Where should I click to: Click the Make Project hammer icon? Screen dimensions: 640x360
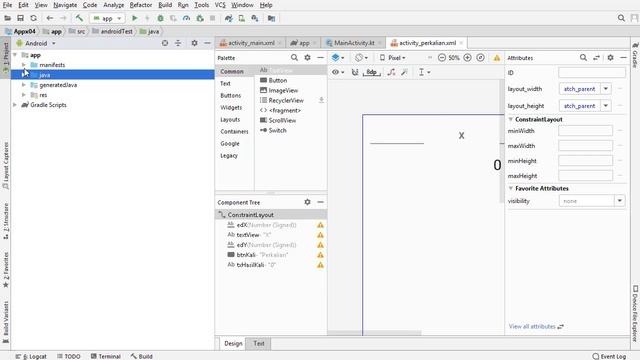coord(79,18)
